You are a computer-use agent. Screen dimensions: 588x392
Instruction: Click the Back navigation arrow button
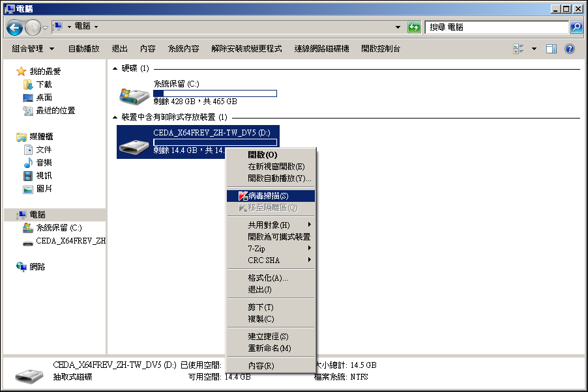click(x=15, y=27)
